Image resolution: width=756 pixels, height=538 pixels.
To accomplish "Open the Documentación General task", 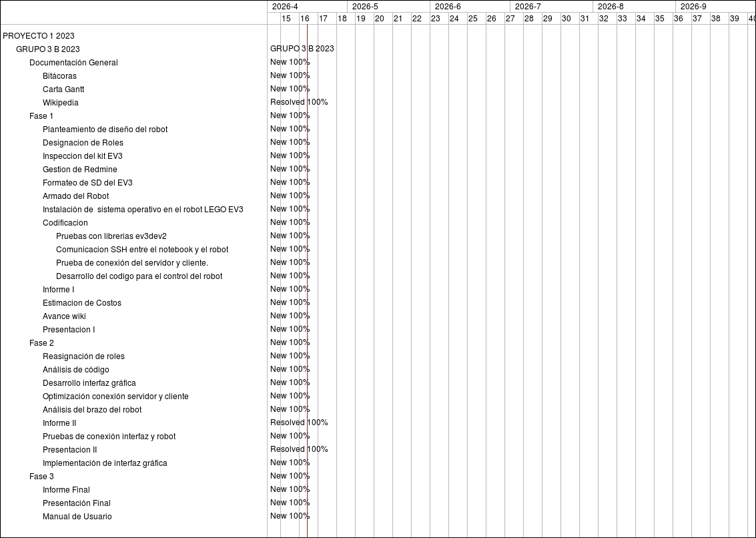I will (73, 63).
